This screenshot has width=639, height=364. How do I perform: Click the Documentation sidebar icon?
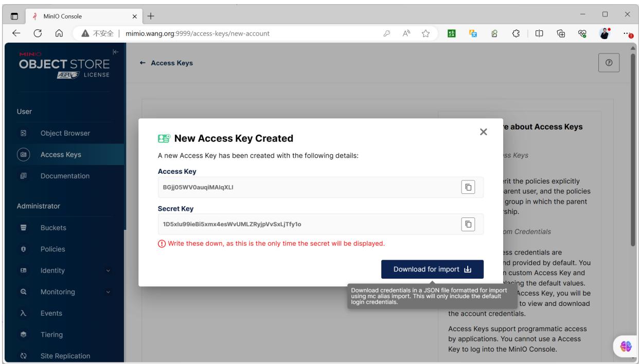[x=23, y=176]
